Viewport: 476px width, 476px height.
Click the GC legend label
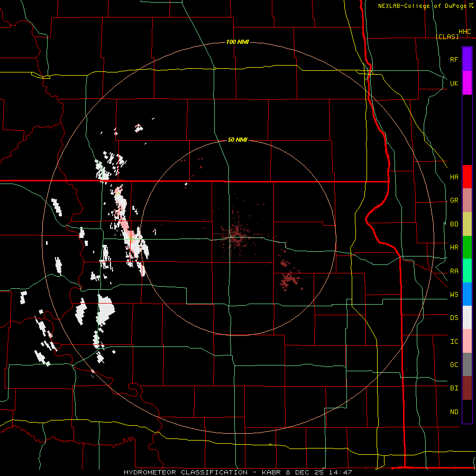click(x=454, y=364)
